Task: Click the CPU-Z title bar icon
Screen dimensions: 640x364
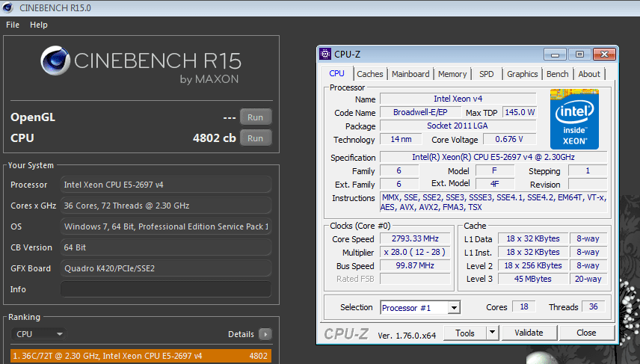Action: 325,54
